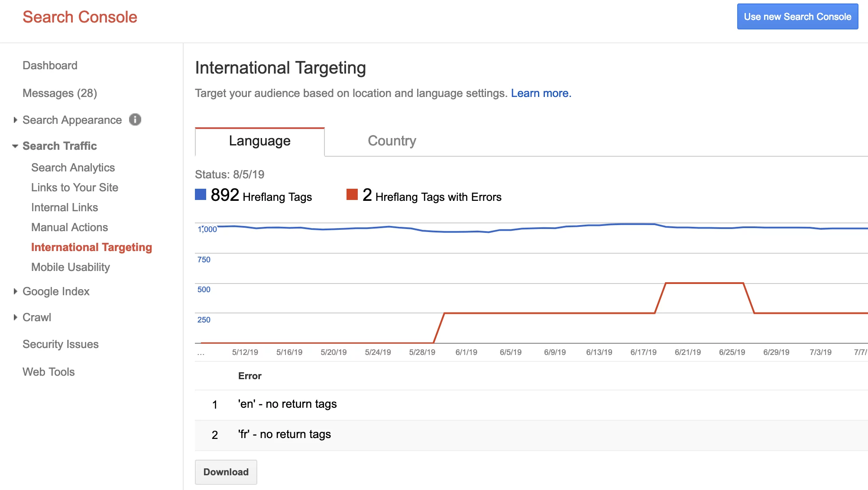The image size is (868, 490).
Task: Click the red Hreflang Errors legend square
Action: pyautogui.click(x=352, y=195)
